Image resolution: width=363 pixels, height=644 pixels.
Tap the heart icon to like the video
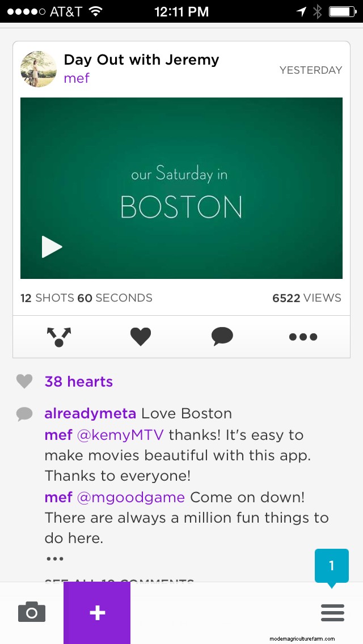[x=141, y=337]
